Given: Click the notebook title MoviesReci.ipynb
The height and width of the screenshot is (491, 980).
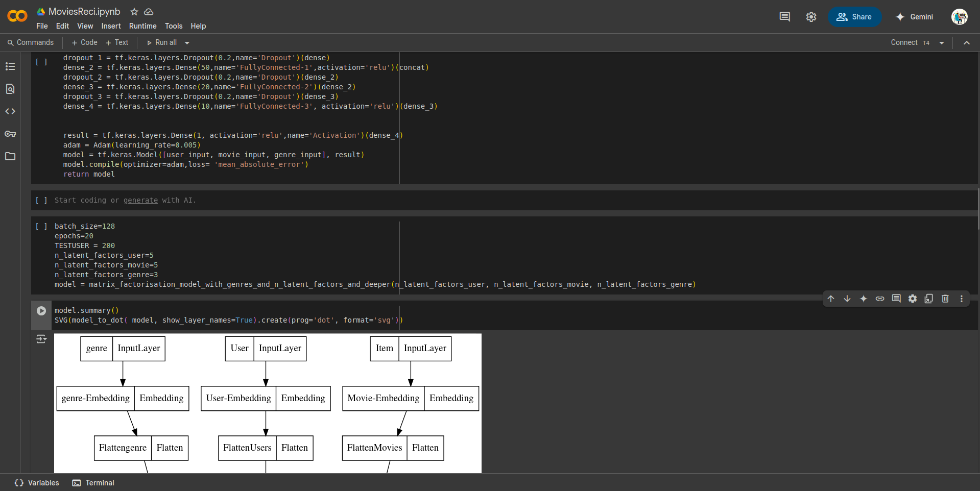Looking at the screenshot, I should pos(84,11).
